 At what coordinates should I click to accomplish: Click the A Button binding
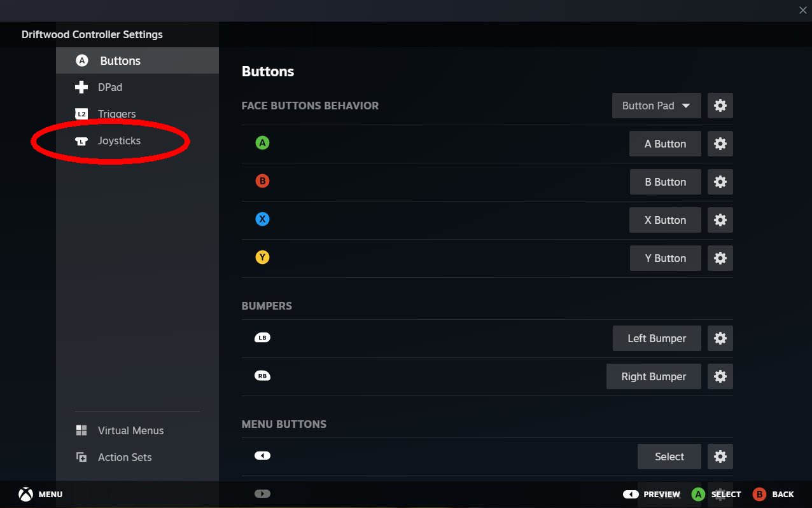pos(665,144)
